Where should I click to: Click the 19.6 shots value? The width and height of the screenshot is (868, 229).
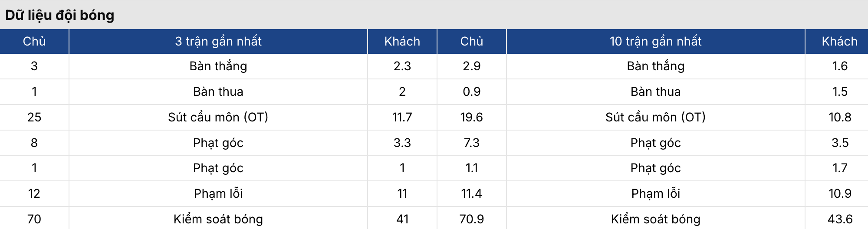coord(471,117)
